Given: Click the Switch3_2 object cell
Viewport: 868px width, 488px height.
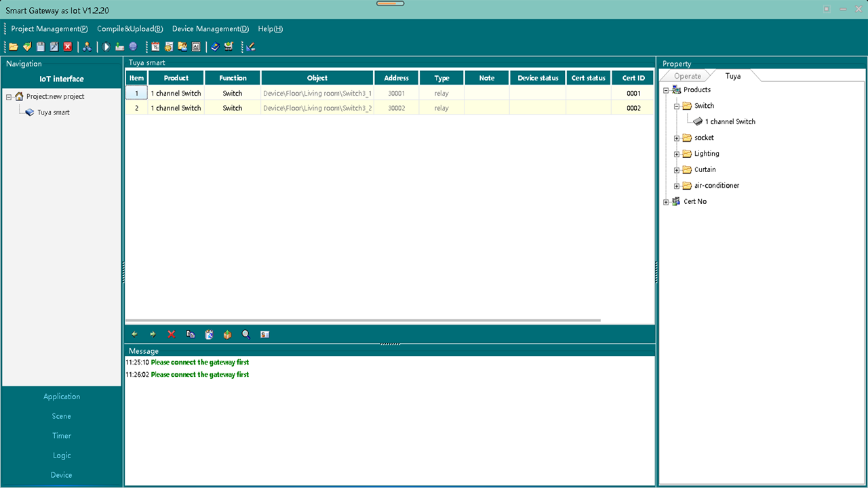Looking at the screenshot, I should coord(317,108).
